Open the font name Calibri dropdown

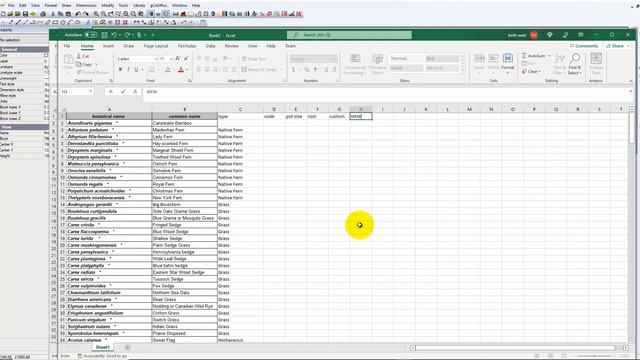click(156, 59)
